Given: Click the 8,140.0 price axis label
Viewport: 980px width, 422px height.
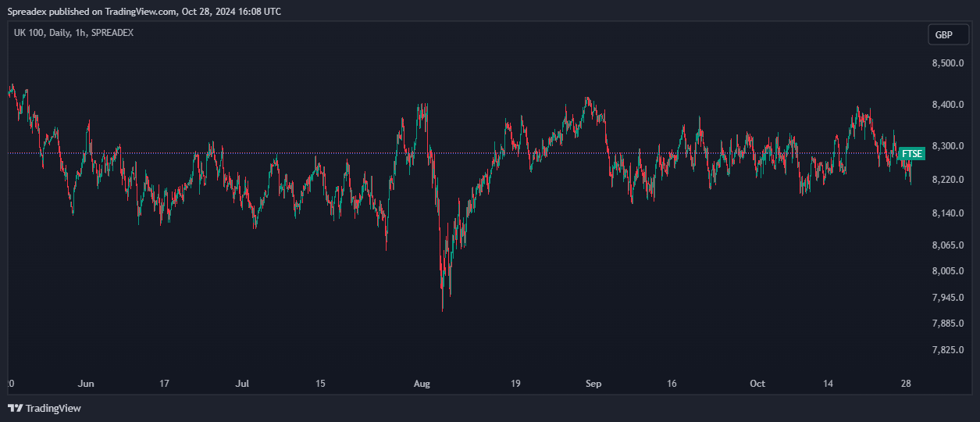Looking at the screenshot, I should (x=949, y=213).
